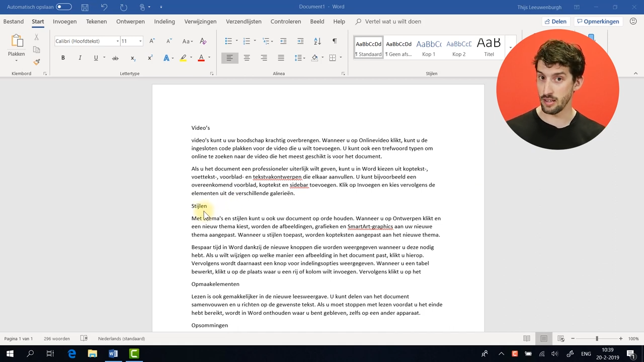The height and width of the screenshot is (362, 644).
Task: Apply strikethrough to the text
Action: [x=115, y=58]
